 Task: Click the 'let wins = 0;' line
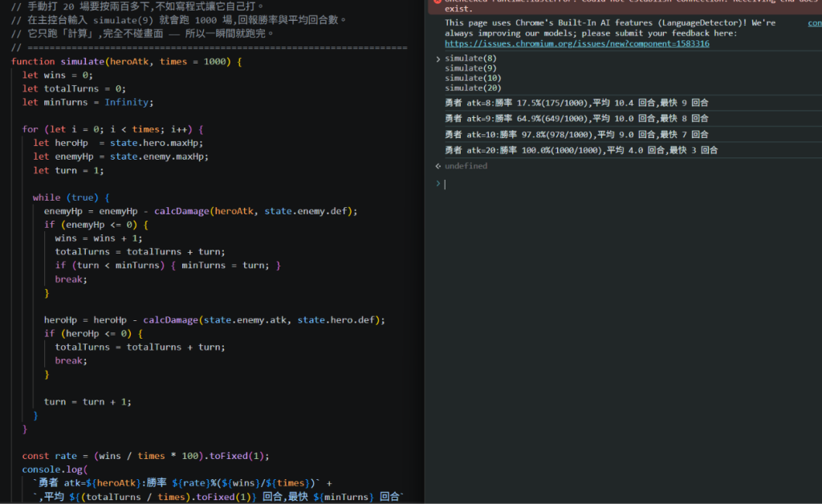point(57,75)
